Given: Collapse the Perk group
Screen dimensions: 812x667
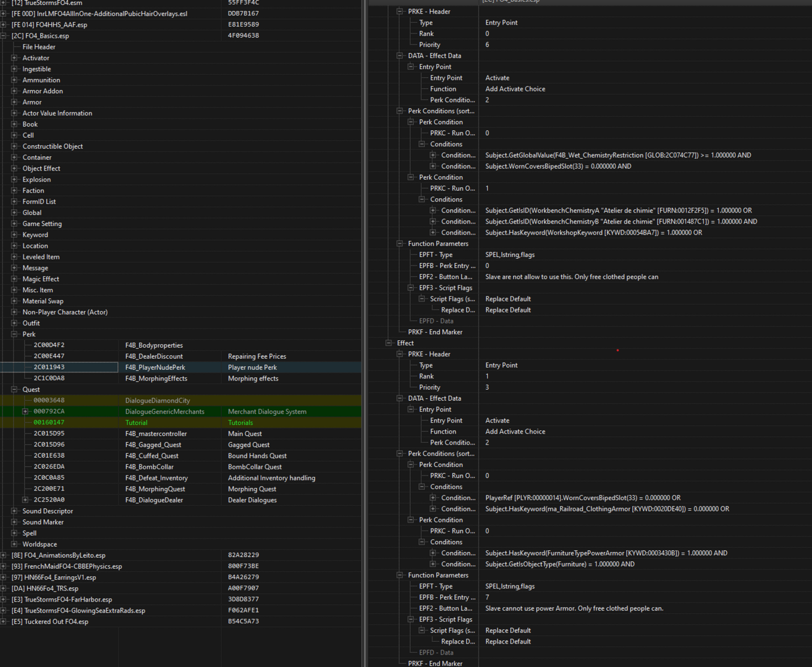Looking at the screenshot, I should pos(14,334).
